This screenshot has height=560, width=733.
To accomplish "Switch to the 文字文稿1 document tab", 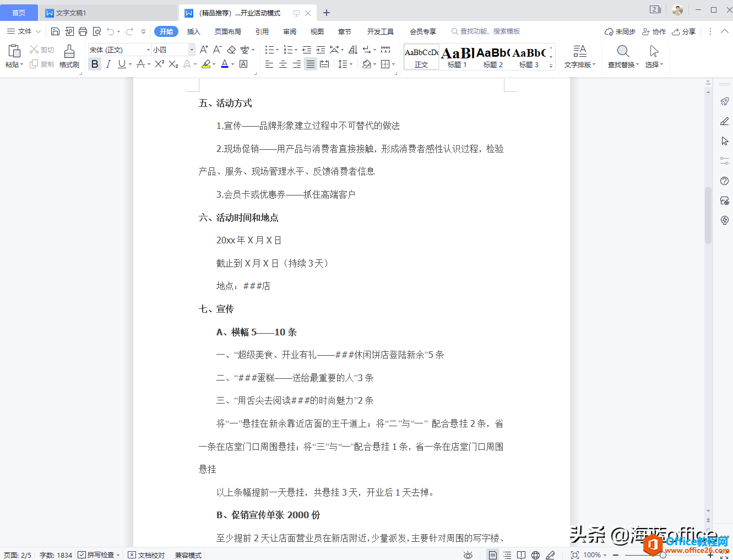I will pos(108,13).
